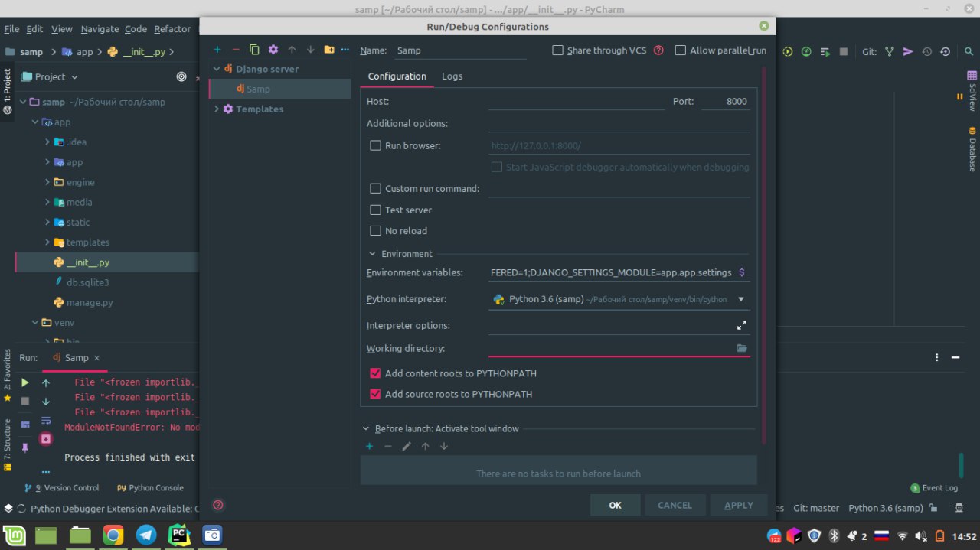The width and height of the screenshot is (980, 550).
Task: Open environment variables editor icon
Action: tap(741, 272)
